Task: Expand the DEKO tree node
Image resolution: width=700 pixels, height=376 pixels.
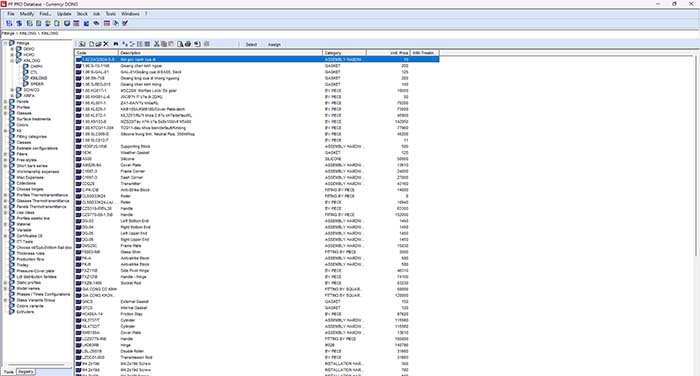Action: [12, 49]
